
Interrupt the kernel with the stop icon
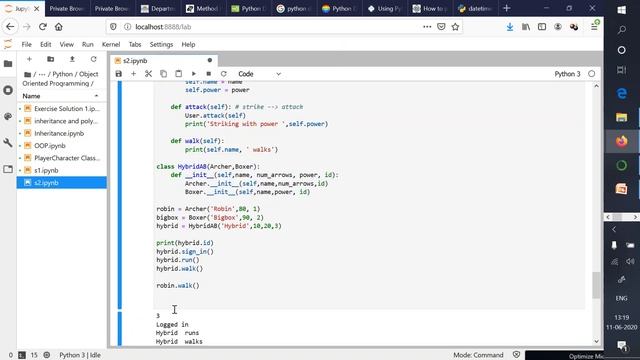[x=209, y=74]
